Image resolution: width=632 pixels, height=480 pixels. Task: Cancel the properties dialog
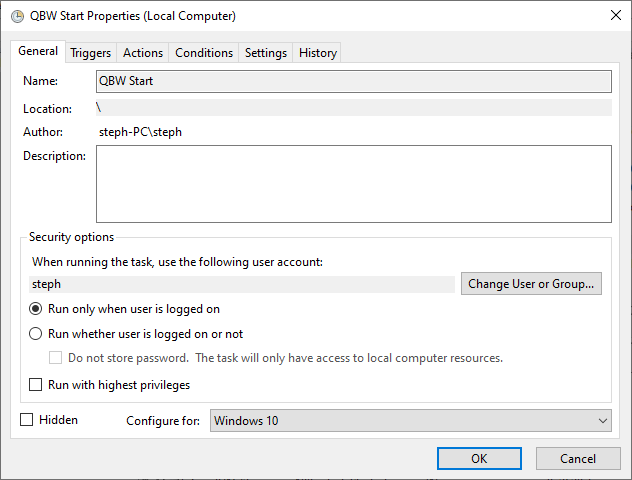tap(578, 458)
